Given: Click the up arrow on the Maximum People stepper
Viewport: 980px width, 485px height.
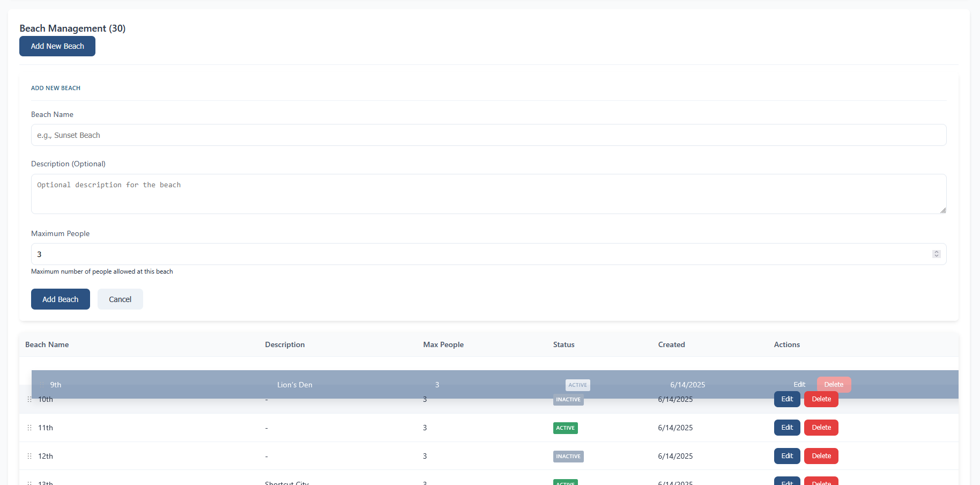Looking at the screenshot, I should click(x=937, y=252).
